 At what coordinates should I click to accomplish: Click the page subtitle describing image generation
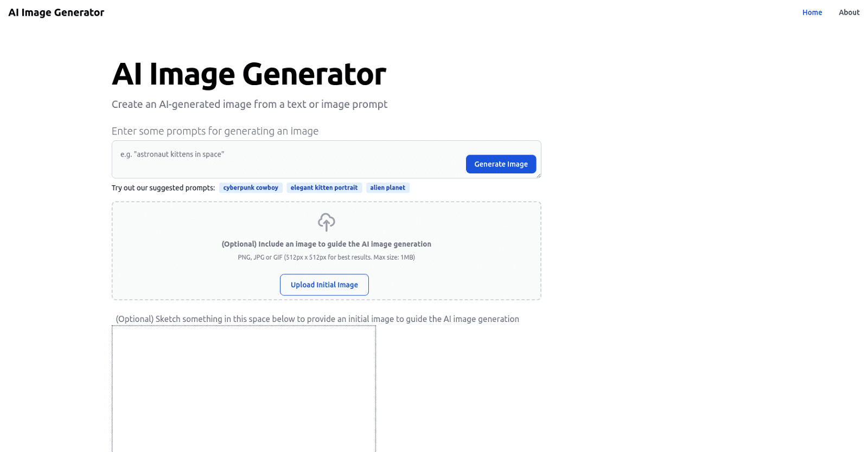[249, 104]
